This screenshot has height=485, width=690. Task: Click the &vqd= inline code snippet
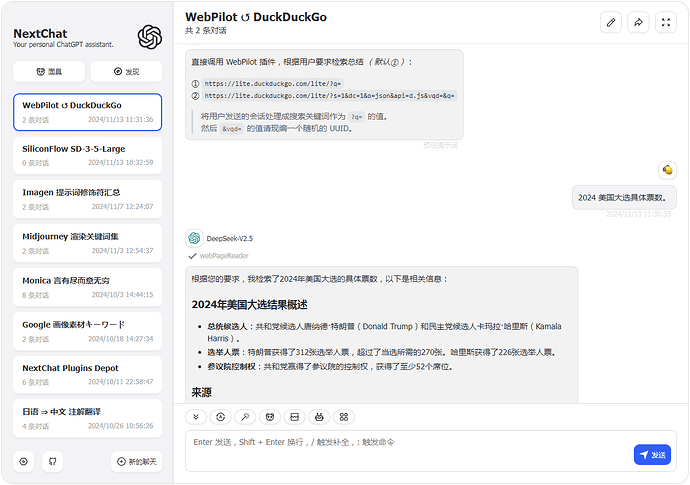click(x=231, y=129)
